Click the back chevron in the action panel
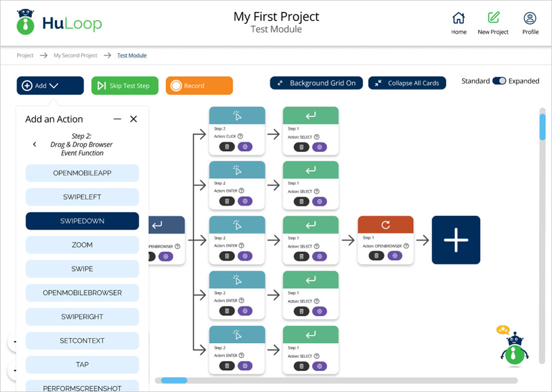This screenshot has height=392, width=552. point(34,144)
